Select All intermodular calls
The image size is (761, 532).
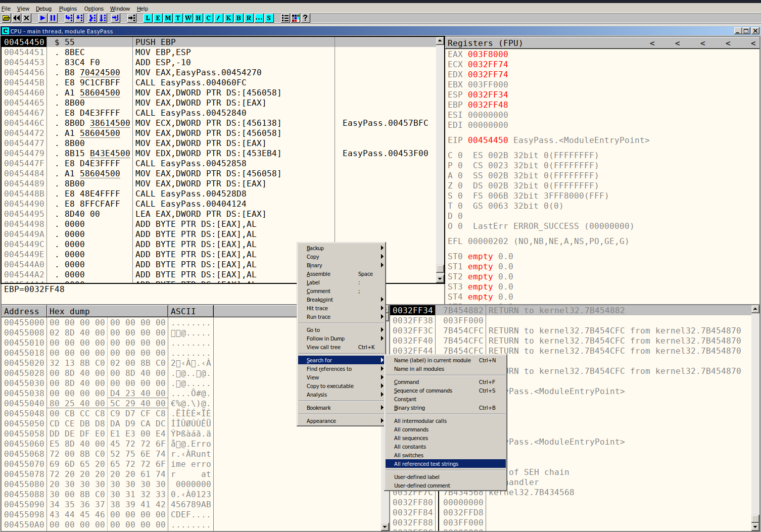[x=446, y=421]
